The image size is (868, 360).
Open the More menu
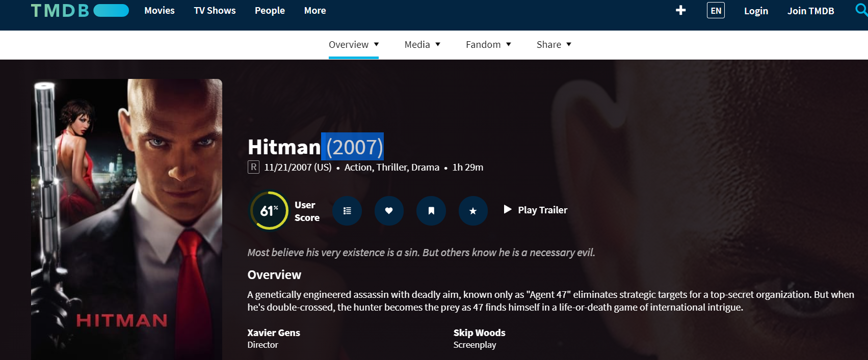tap(315, 10)
